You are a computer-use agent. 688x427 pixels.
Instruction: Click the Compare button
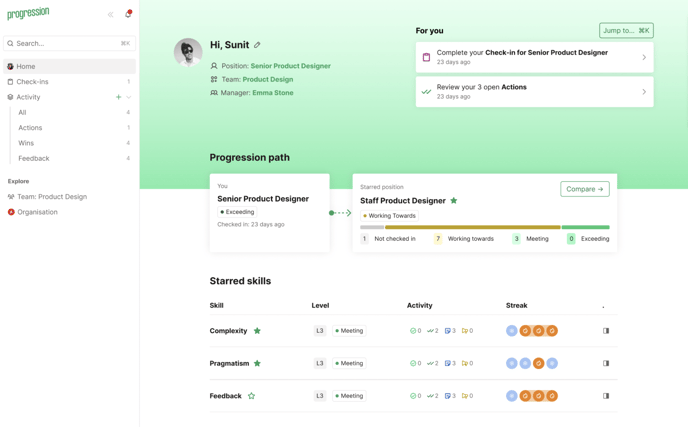[584, 188]
